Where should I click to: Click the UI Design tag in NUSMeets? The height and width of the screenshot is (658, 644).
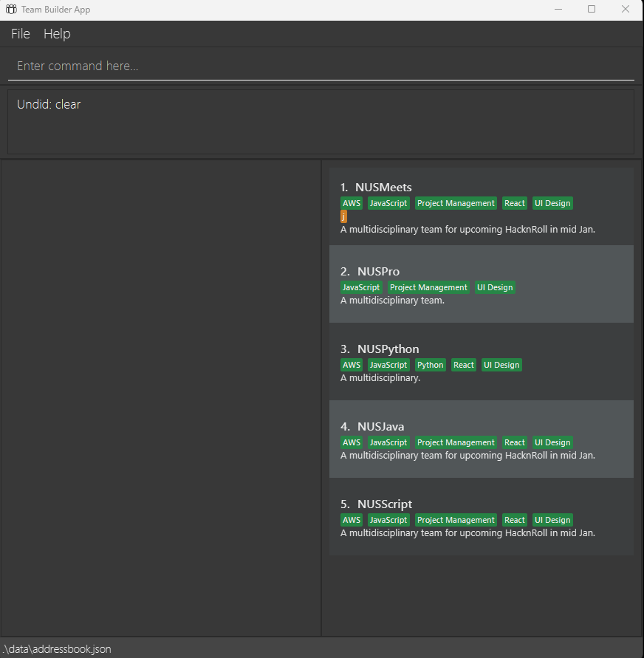pyautogui.click(x=552, y=203)
